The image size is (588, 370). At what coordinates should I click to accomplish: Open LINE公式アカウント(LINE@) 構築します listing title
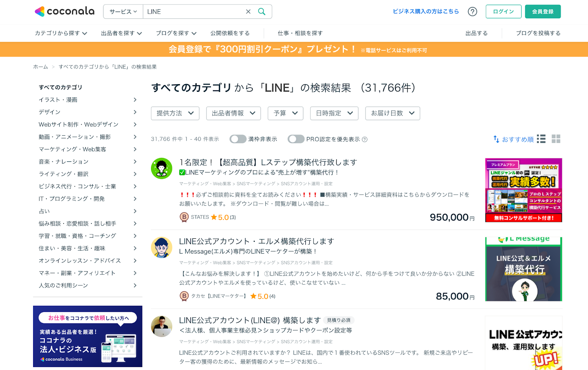pyautogui.click(x=250, y=320)
